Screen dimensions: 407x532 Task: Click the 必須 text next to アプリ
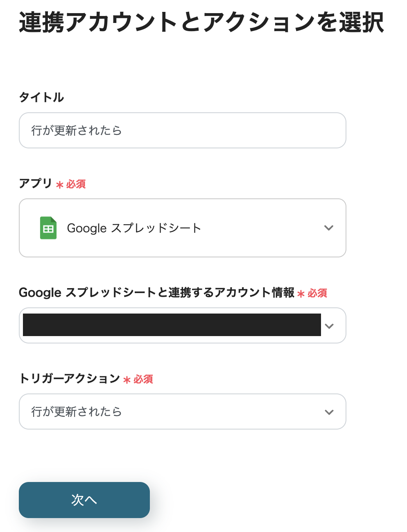point(76,184)
